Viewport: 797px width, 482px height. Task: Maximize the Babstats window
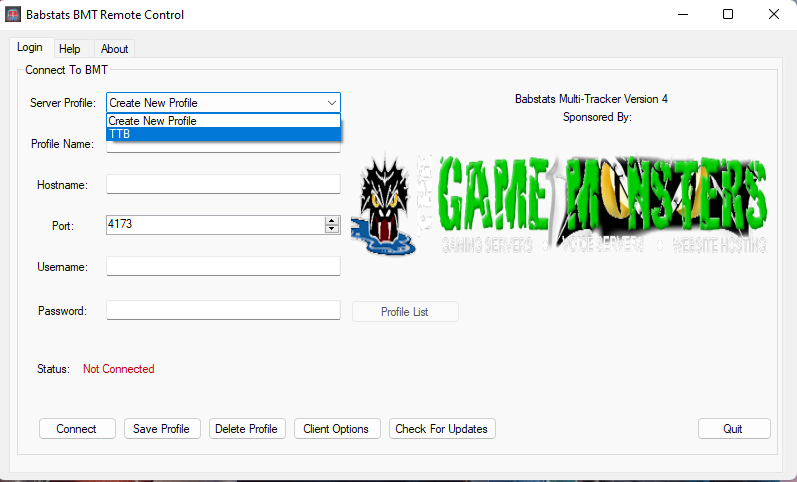728,14
